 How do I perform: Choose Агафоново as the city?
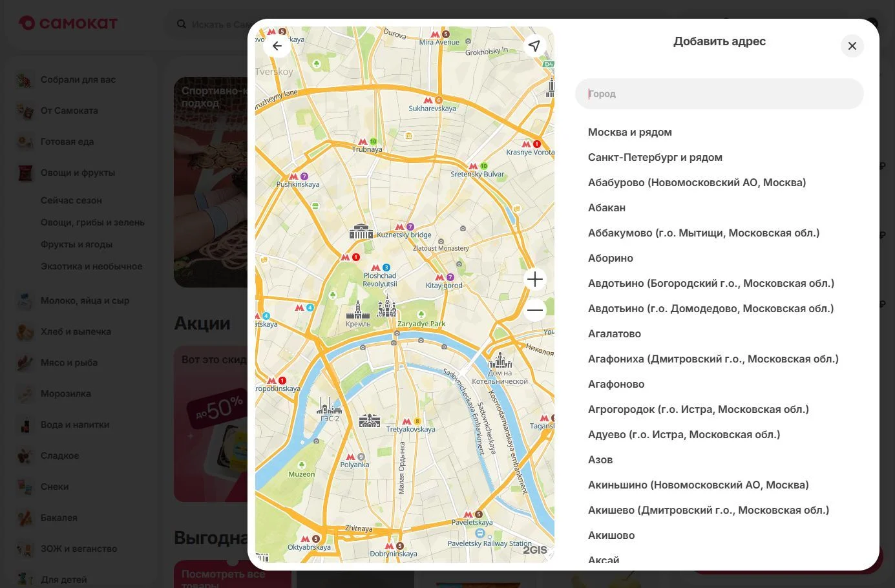(616, 384)
